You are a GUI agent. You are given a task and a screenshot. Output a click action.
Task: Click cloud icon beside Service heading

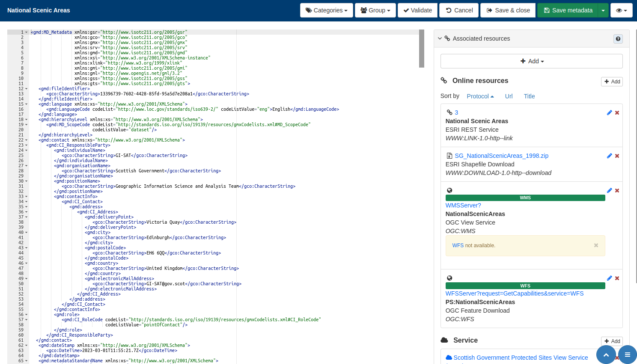[x=444, y=340]
